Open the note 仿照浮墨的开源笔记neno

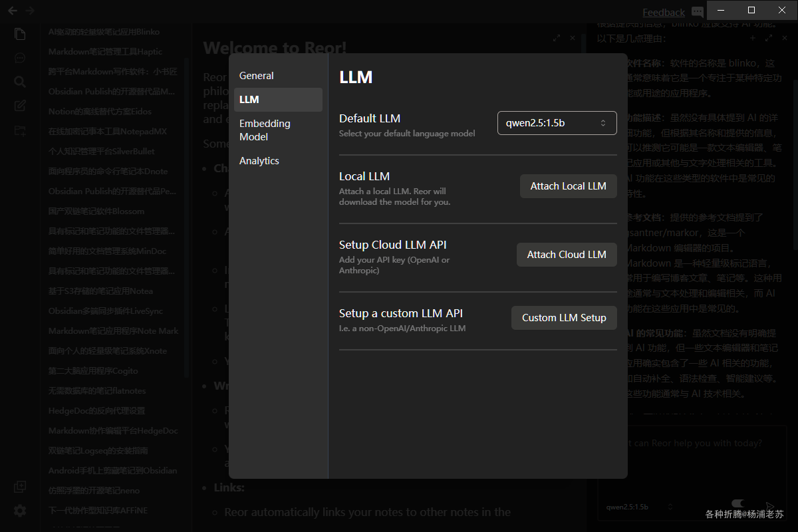click(x=94, y=491)
